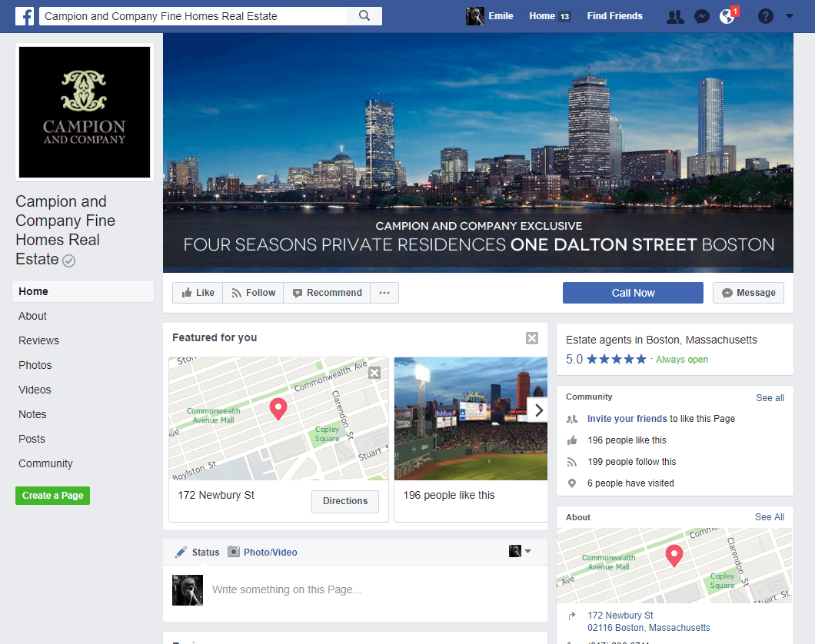The image size is (815, 644).
Task: Select the Photo/Video composer tab
Action: coord(262,552)
